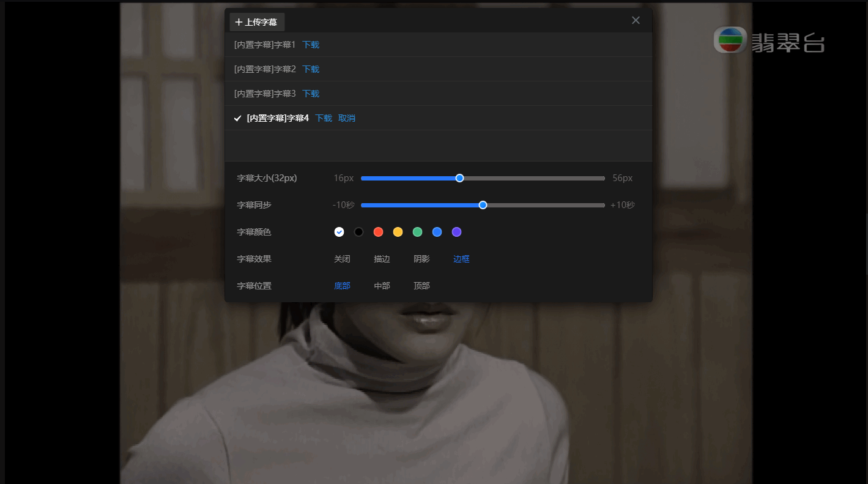This screenshot has height=484, width=868.
Task: Click the plus icon on 上传字幕 button
Action: (x=239, y=21)
